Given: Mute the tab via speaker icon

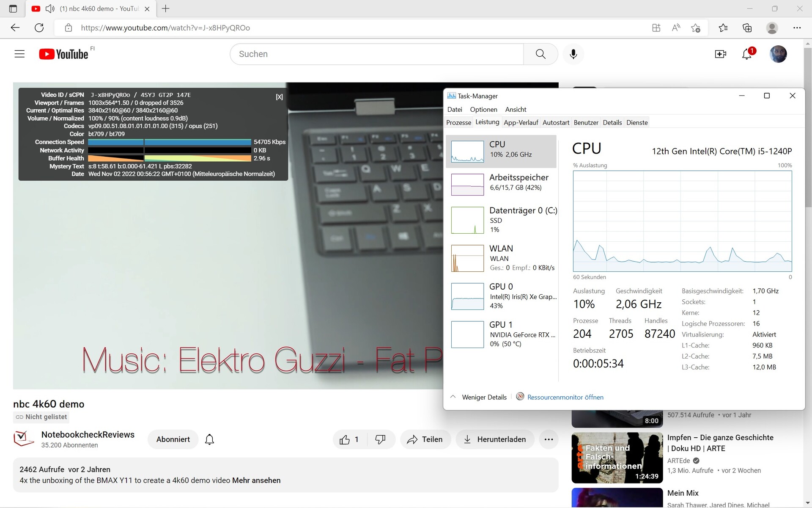Looking at the screenshot, I should 50,8.
